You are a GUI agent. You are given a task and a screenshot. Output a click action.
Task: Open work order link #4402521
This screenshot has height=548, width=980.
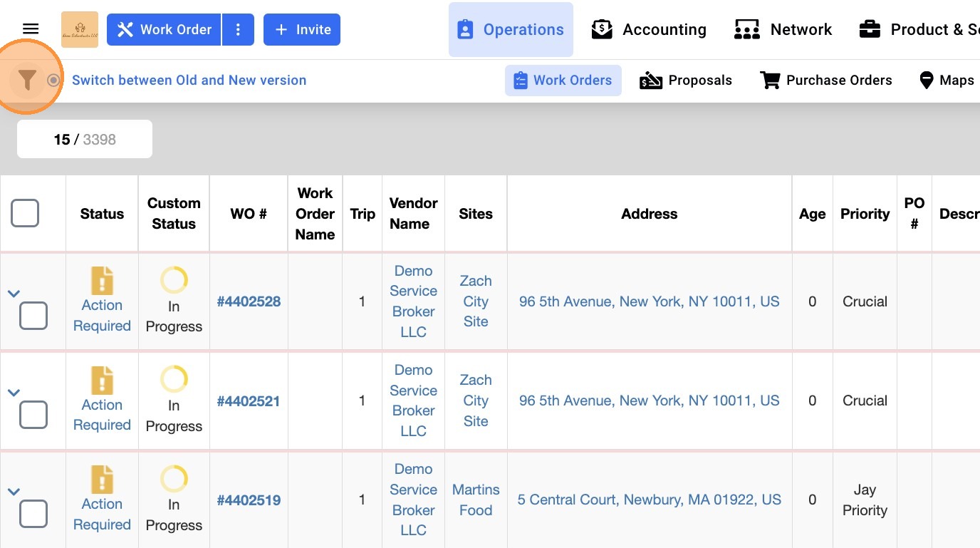click(249, 401)
